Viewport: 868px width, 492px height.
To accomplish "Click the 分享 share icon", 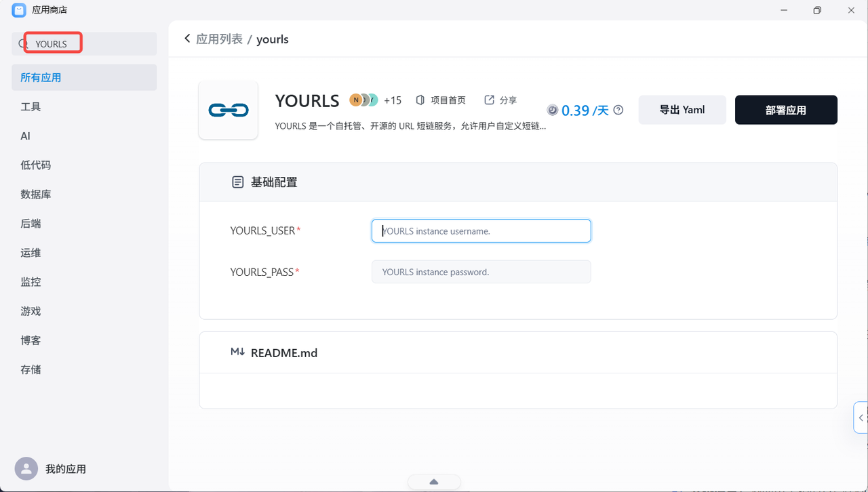I will coord(489,100).
